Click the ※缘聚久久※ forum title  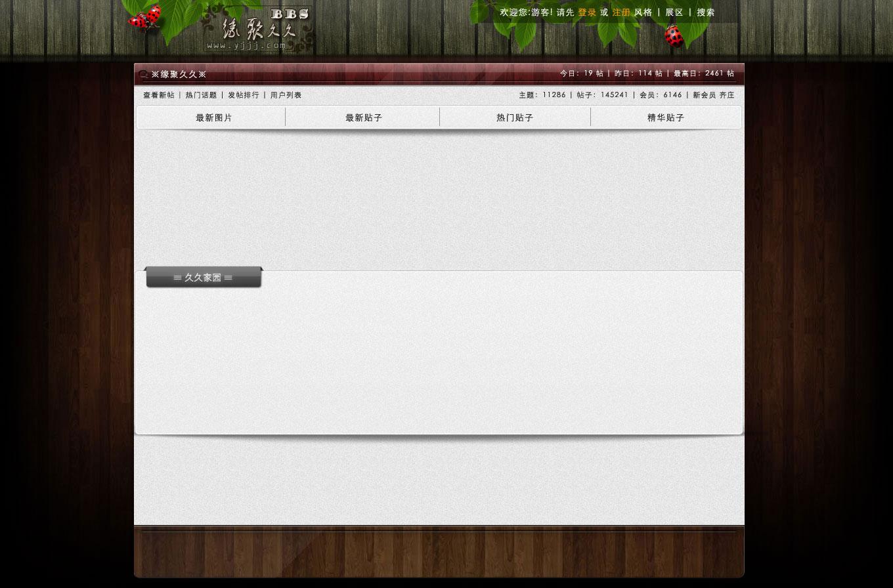click(179, 75)
